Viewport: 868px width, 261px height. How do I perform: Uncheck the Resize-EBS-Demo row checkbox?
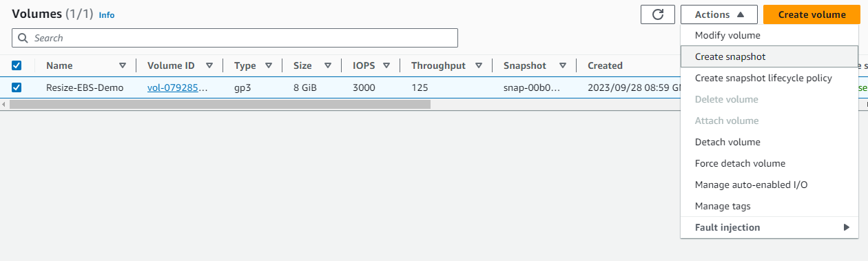[17, 87]
